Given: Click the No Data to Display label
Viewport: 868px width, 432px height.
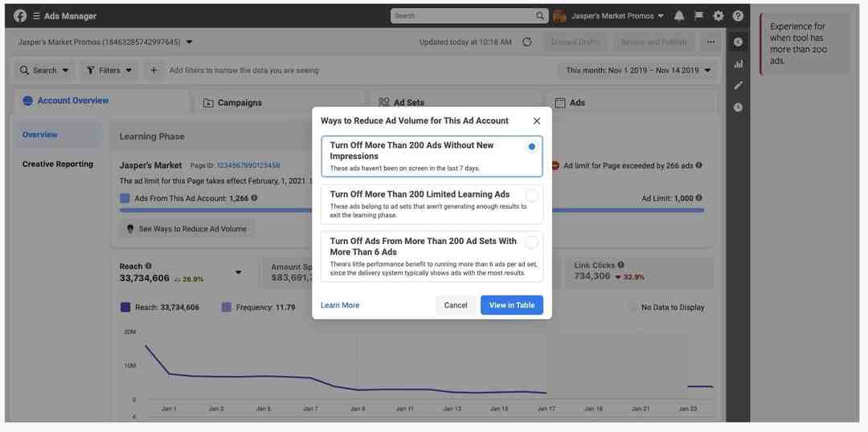Looking at the screenshot, I should coord(673,308).
